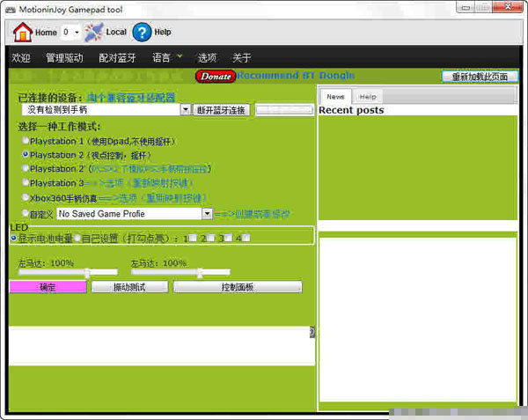Select Playstation 1 Dpad mode radio button
Image resolution: width=528 pixels, height=420 pixels.
26,140
